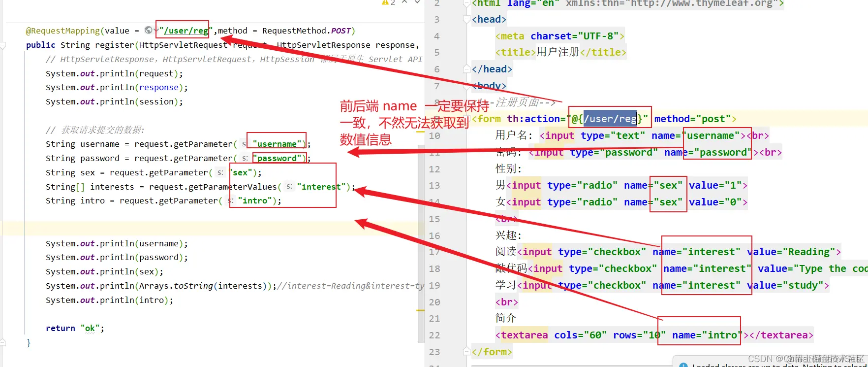Click value="study" checkbox attribute

785,285
